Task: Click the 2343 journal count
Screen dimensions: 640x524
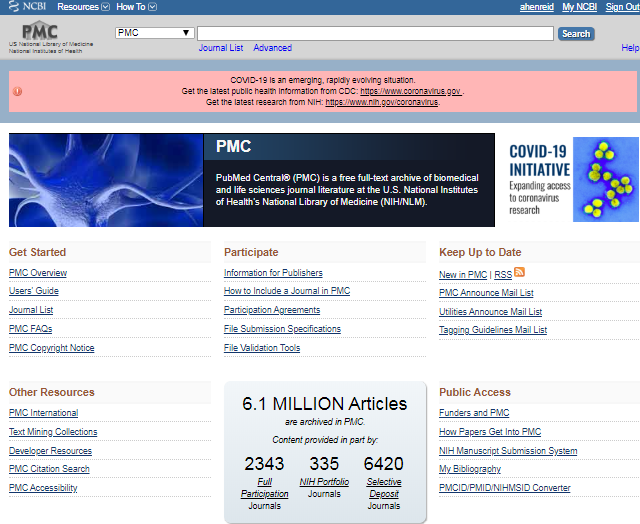Action: (264, 464)
